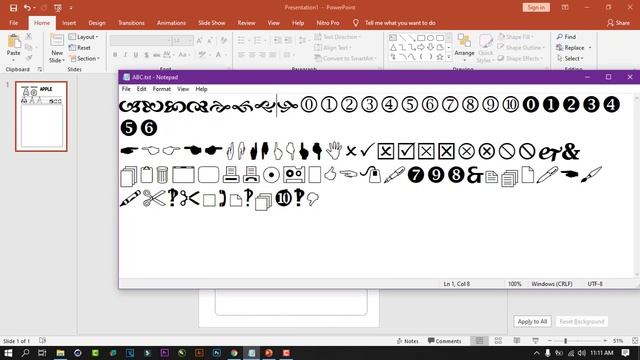Open the font size combo box
Screen dimensions: 640x360
(x=182, y=40)
